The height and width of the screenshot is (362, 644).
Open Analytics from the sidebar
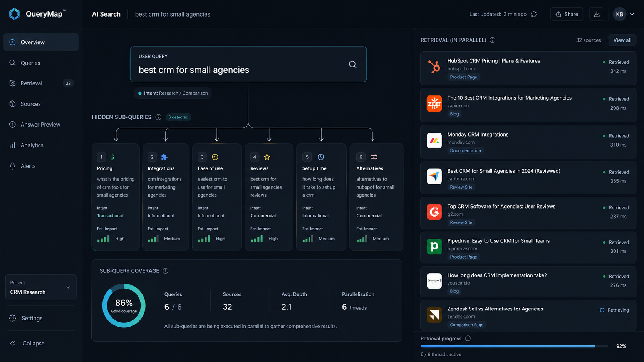[41, 145]
